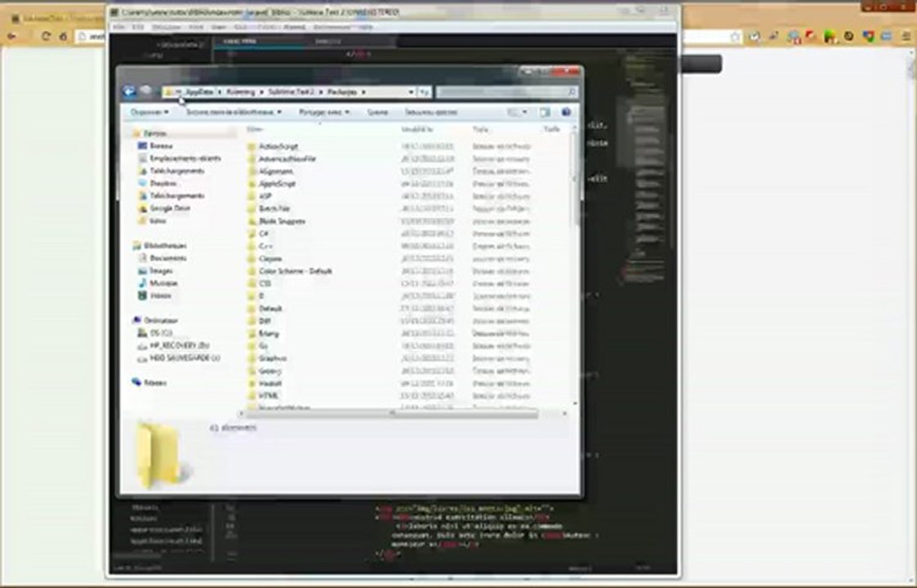
Task: Go to the Sublime Text 2 breadcrumb segment
Action: click(291, 91)
